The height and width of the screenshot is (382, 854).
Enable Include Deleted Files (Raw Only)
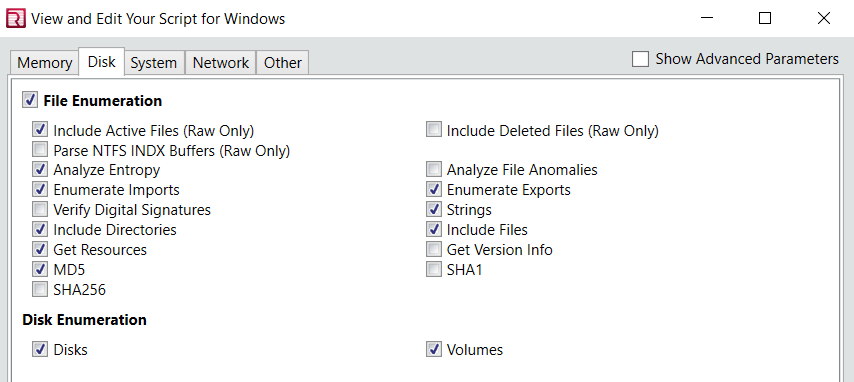point(434,130)
